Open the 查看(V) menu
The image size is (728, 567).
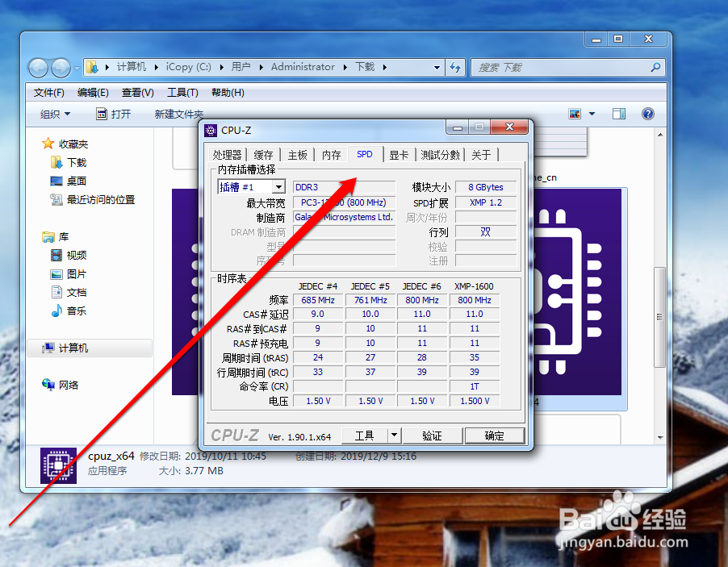click(x=137, y=92)
